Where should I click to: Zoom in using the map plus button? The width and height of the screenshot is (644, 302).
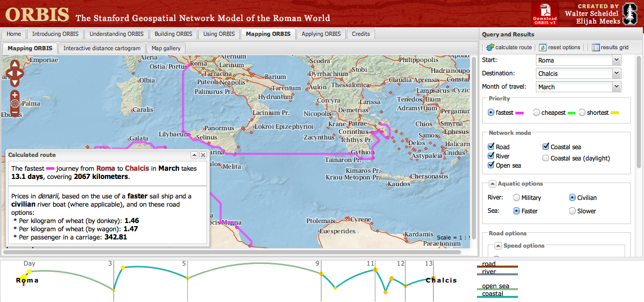(x=15, y=95)
